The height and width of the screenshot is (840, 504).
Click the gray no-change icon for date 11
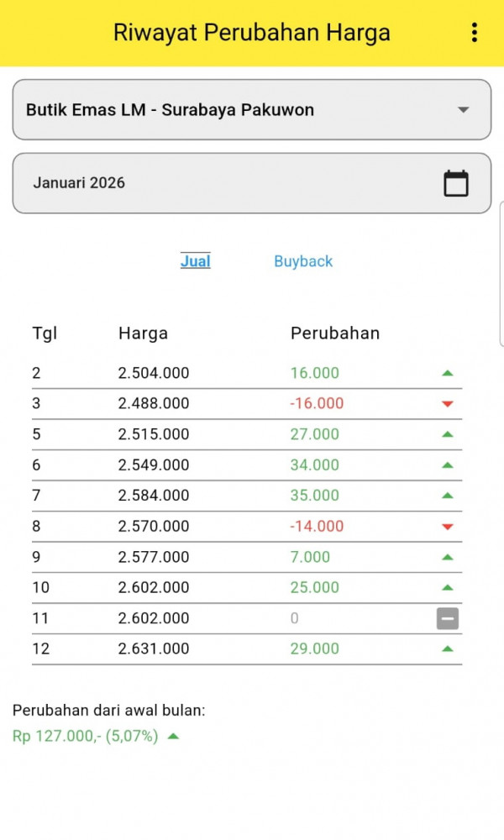(447, 619)
